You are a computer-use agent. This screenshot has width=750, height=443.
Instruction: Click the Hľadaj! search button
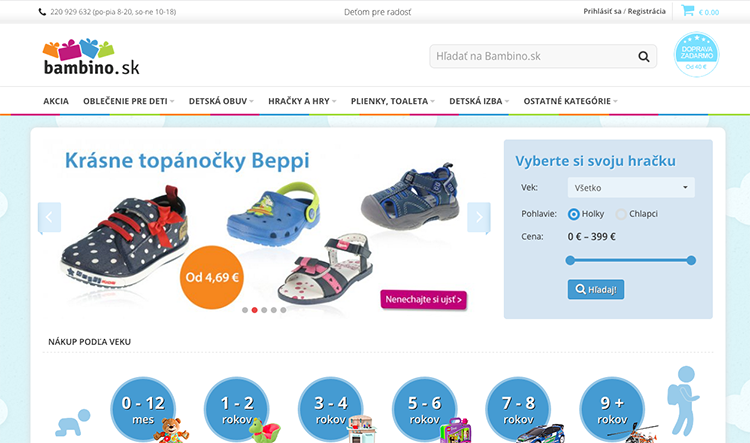[x=596, y=289]
